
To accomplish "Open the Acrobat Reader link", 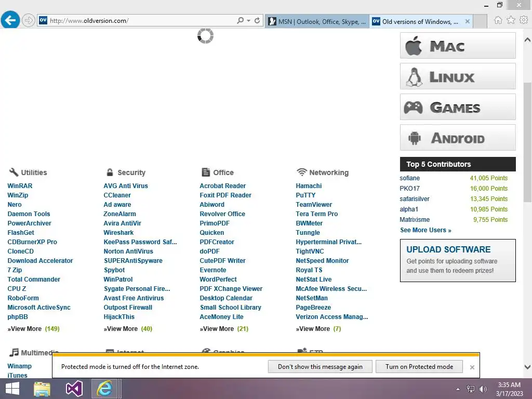I will pyautogui.click(x=222, y=186).
